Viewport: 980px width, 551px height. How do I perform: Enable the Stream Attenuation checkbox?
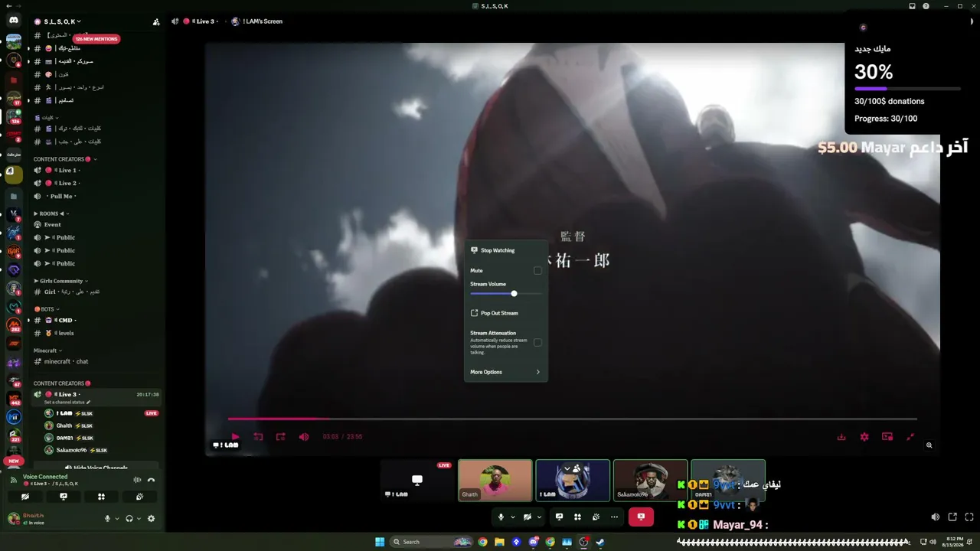click(x=537, y=342)
